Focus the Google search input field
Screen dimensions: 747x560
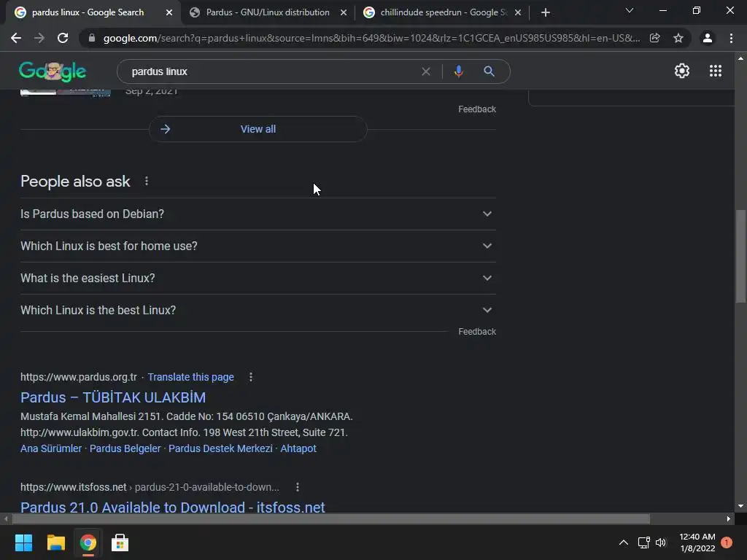[271, 71]
